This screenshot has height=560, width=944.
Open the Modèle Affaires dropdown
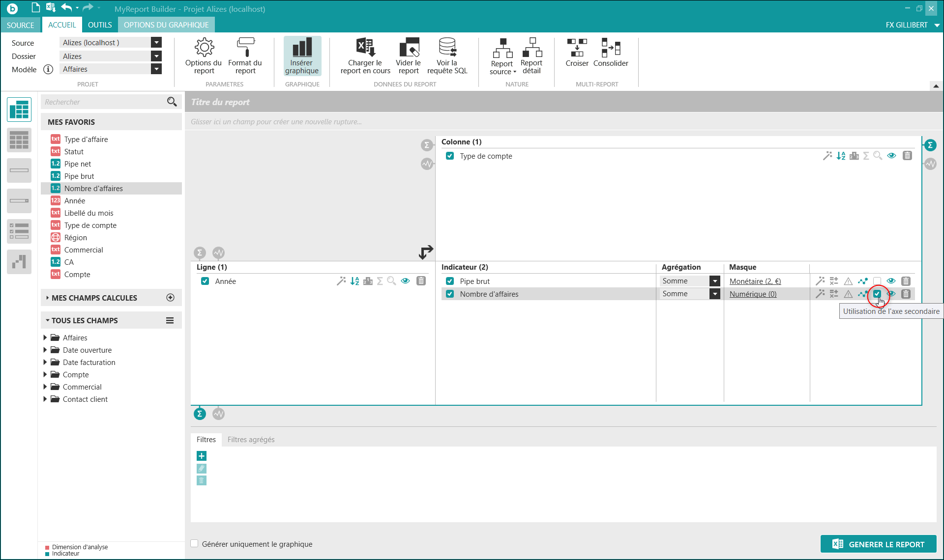click(x=156, y=69)
